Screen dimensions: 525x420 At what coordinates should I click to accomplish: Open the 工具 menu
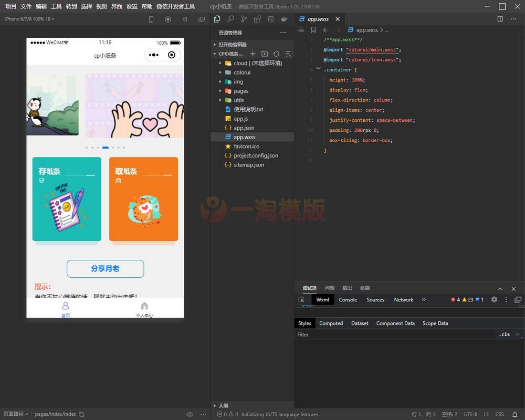(56, 6)
